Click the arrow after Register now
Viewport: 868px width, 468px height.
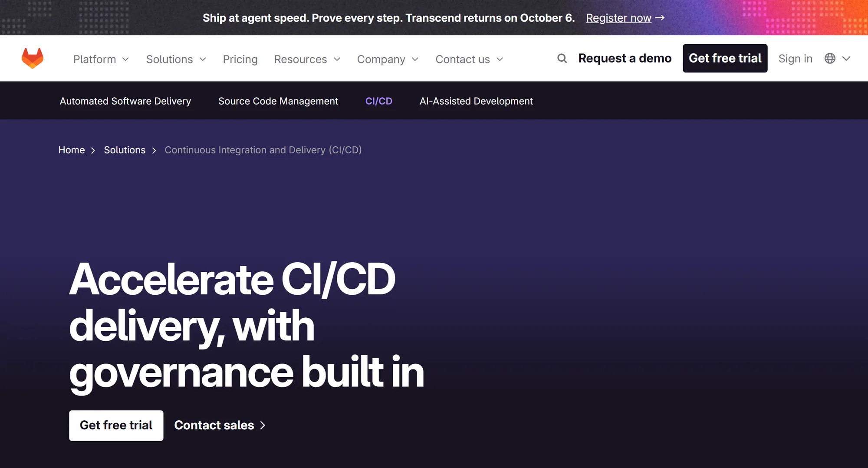pyautogui.click(x=660, y=18)
